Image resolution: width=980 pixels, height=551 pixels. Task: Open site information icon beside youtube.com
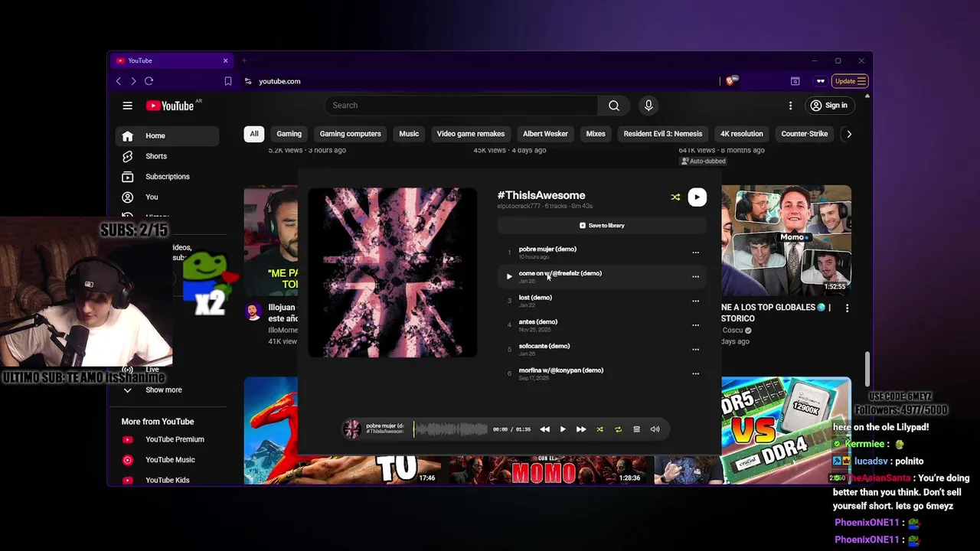[x=248, y=81]
